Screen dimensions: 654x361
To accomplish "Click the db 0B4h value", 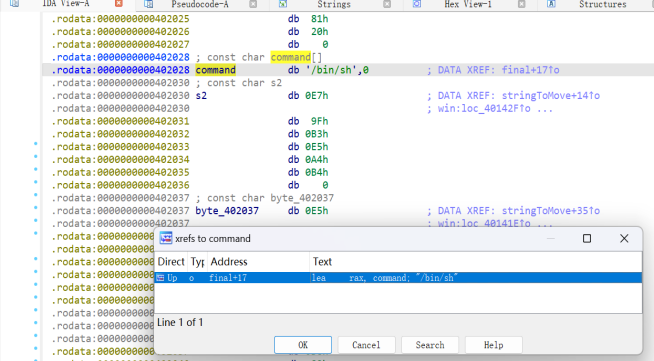I will (x=317, y=173).
